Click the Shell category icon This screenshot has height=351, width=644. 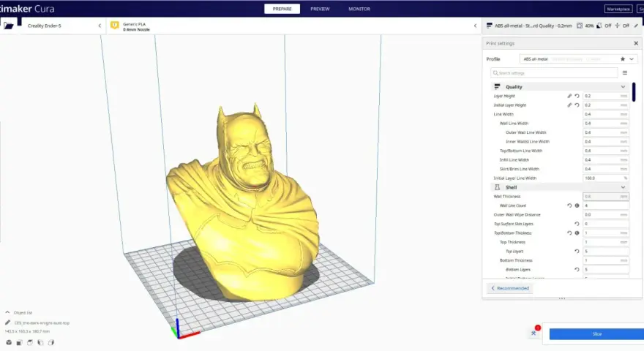(497, 187)
